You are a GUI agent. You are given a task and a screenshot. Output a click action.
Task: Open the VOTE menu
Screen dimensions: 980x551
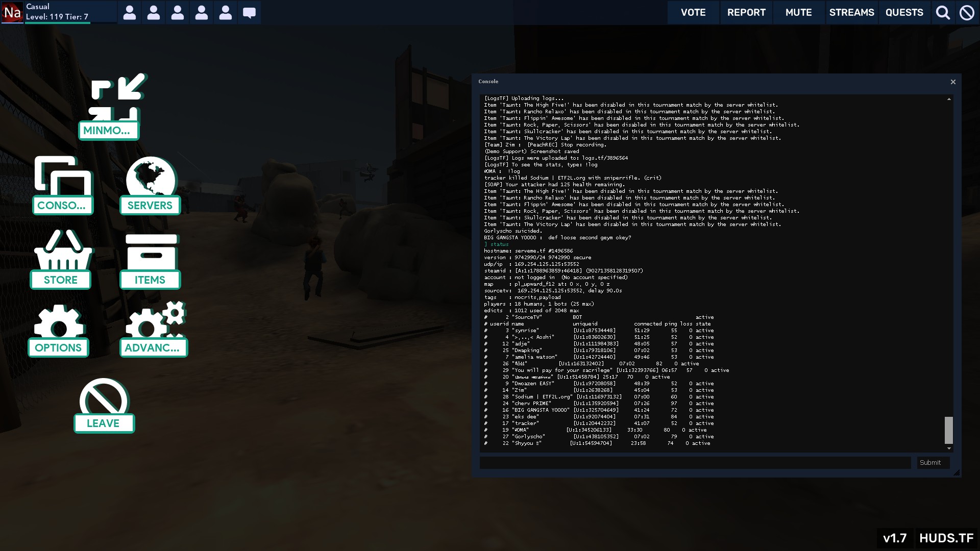click(x=693, y=12)
